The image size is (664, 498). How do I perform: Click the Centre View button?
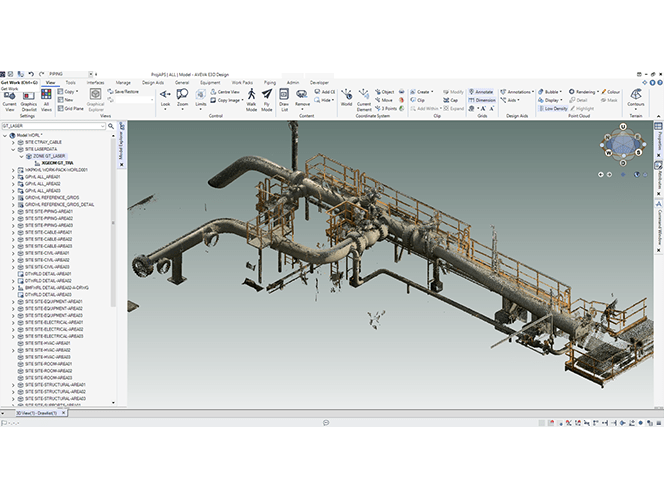tap(228, 91)
